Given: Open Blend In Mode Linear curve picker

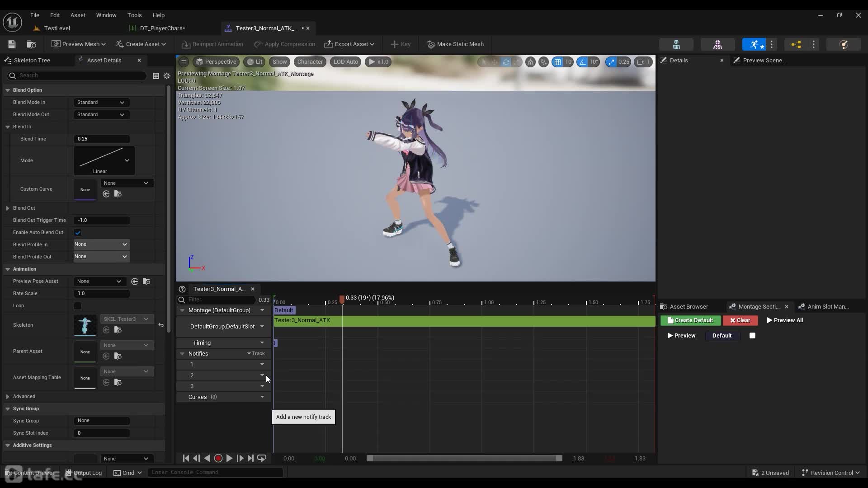Looking at the screenshot, I should click(104, 161).
